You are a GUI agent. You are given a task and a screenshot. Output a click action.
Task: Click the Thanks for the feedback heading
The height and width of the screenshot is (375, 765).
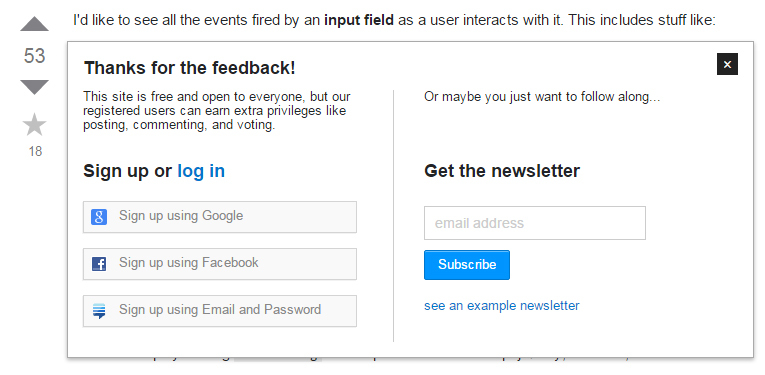coord(189,68)
